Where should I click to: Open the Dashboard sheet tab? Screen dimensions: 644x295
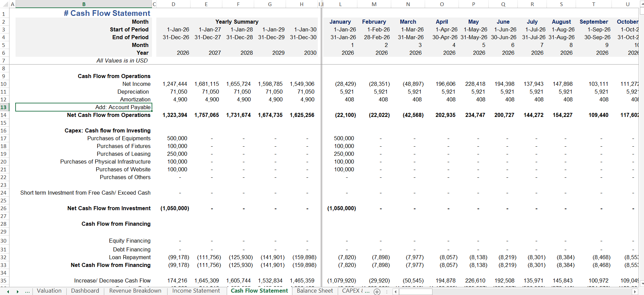(x=85, y=291)
